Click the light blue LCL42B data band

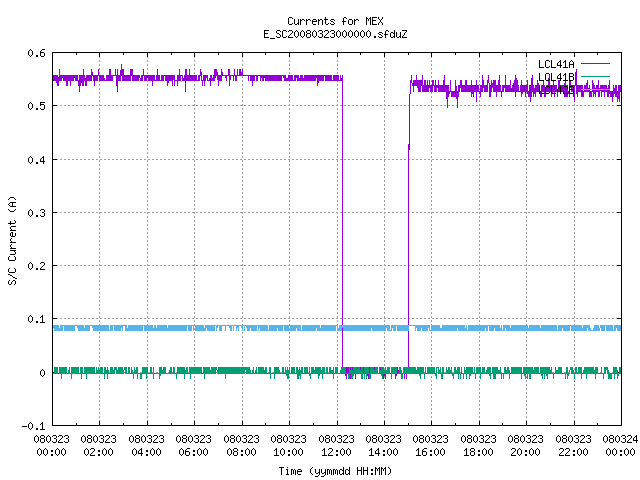click(x=337, y=328)
